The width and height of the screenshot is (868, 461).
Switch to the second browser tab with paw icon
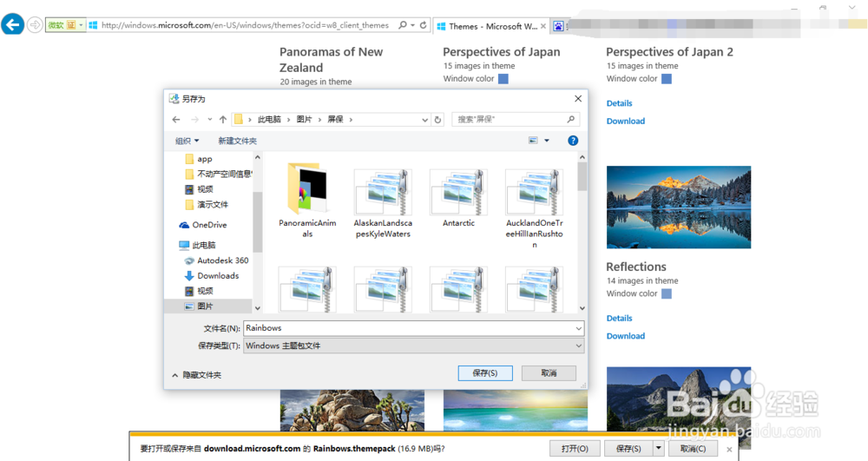(558, 26)
